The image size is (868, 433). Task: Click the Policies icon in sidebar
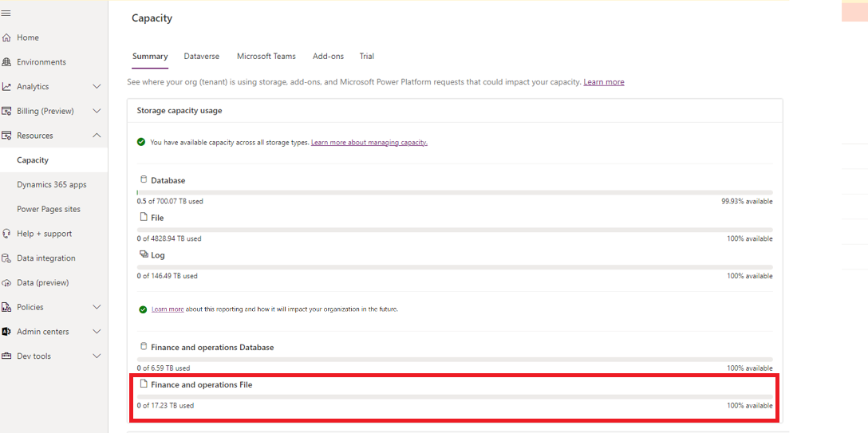tap(6, 307)
